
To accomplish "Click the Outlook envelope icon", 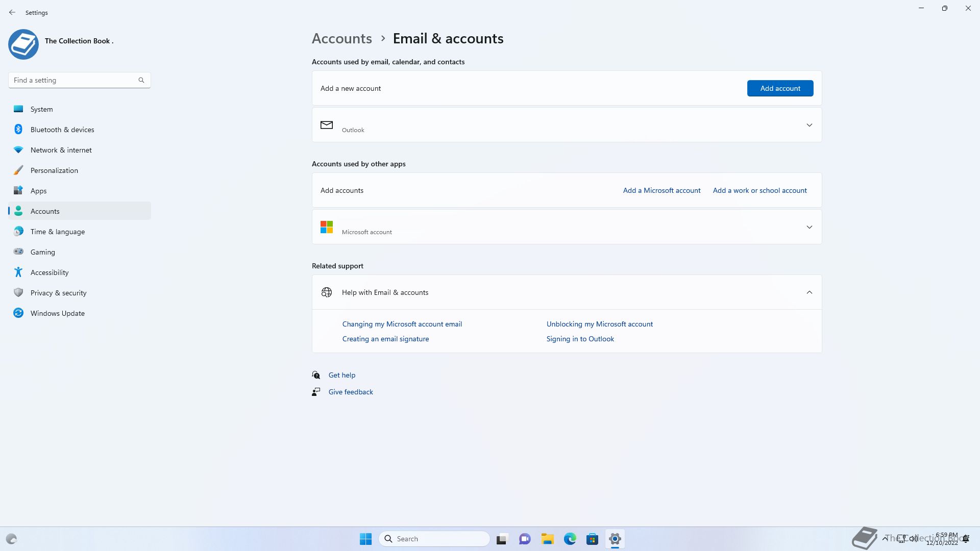I will pyautogui.click(x=327, y=125).
